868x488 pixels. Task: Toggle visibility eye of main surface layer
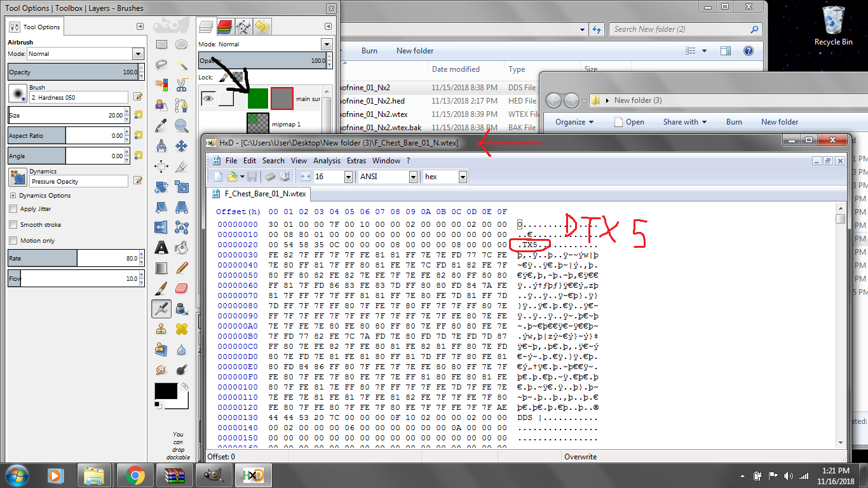pos(208,98)
